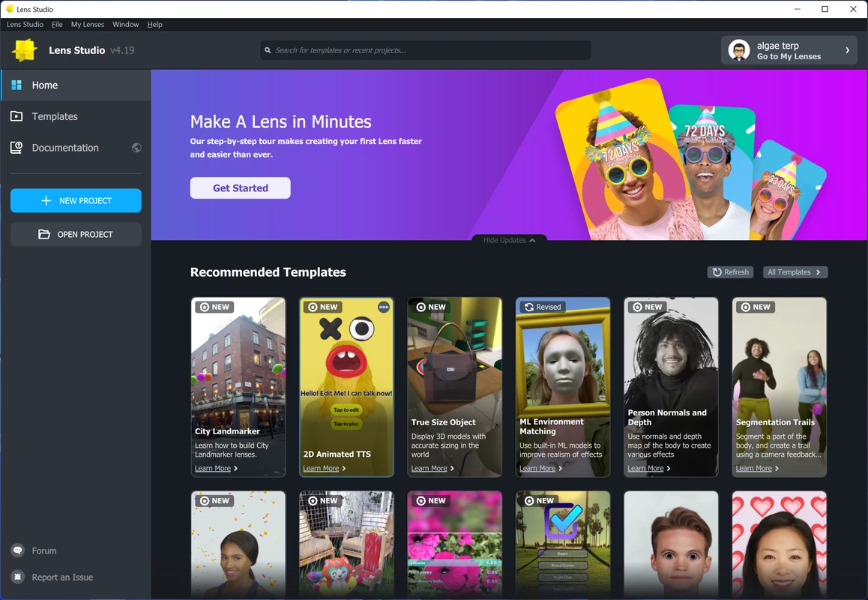Click the NEW badge on True Size Object
The width and height of the screenshot is (868, 600).
tap(431, 307)
